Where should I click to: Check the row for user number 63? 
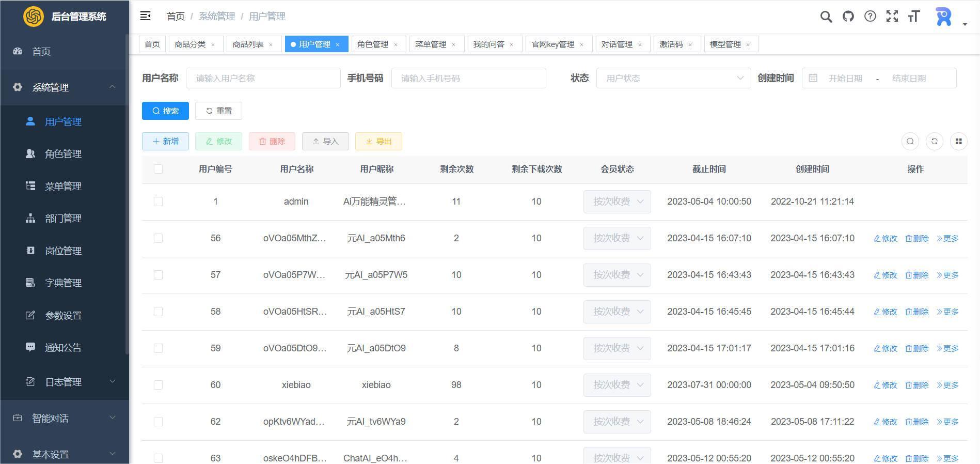pos(158,458)
